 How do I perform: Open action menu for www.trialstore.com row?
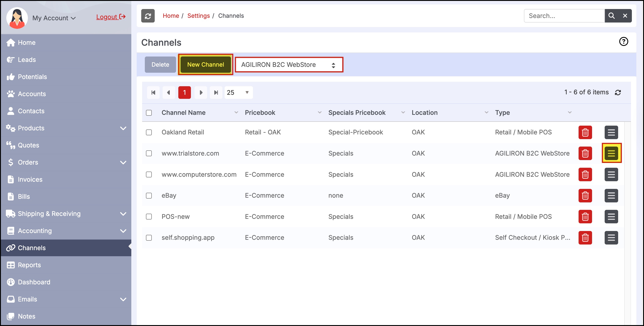coord(611,153)
